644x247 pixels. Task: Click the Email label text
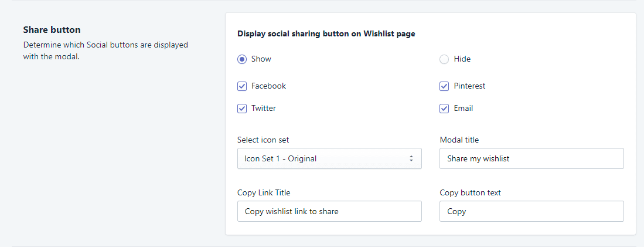(463, 109)
